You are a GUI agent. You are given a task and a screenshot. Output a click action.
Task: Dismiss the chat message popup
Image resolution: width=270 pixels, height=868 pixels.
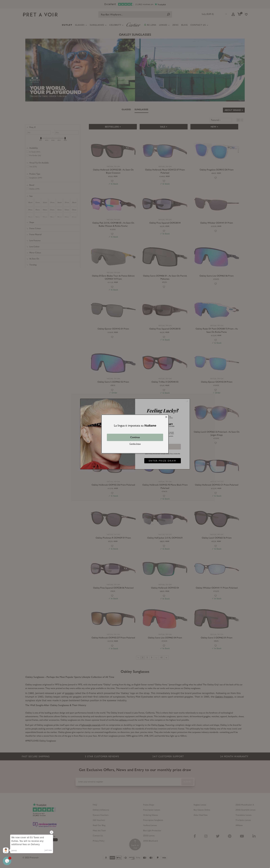[x=51, y=832]
